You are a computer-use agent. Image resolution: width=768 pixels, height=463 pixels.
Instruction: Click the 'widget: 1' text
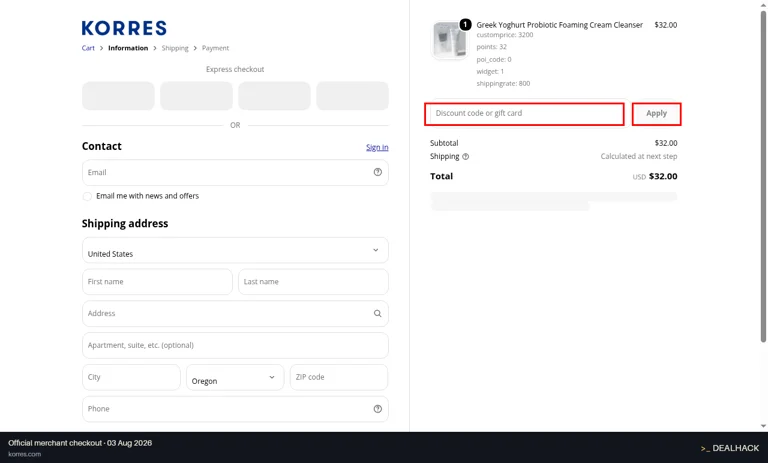point(490,72)
